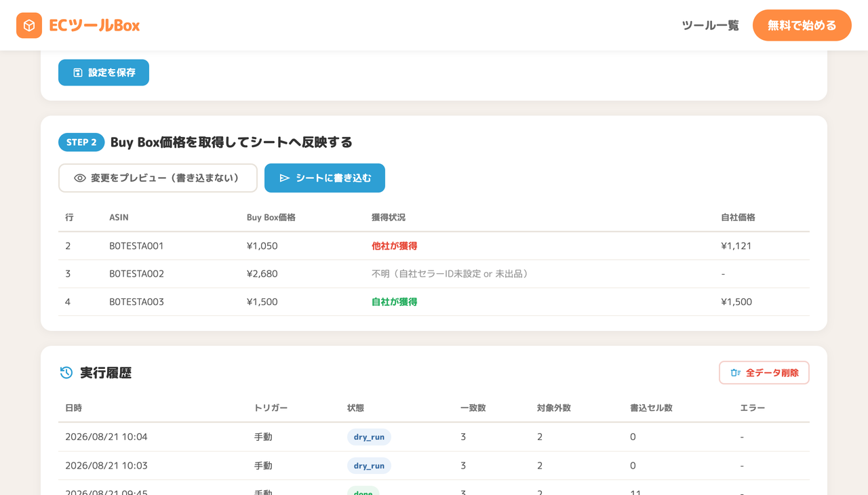Screen dimensions: 868x495
Task: Click the trash icon in 全データ削除
Action: tap(735, 373)
